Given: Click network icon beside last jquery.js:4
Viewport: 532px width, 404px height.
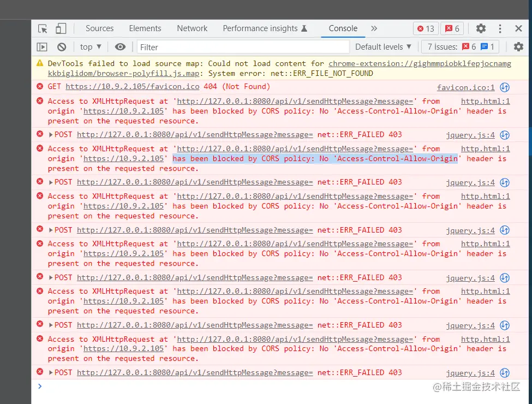Looking at the screenshot, I should coord(505,373).
